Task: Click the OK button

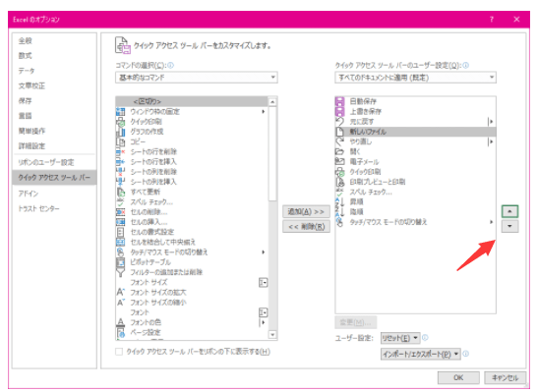Action: [x=458, y=377]
